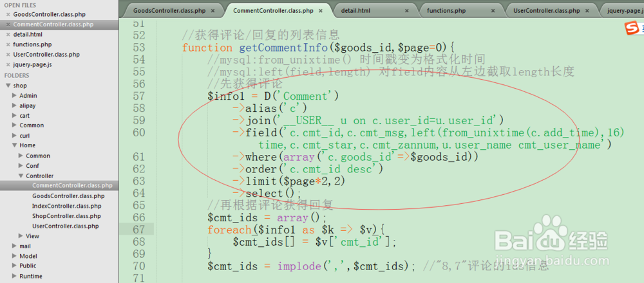Open functions.php from Open Files
The width and height of the screenshot is (644, 283).
32,44
